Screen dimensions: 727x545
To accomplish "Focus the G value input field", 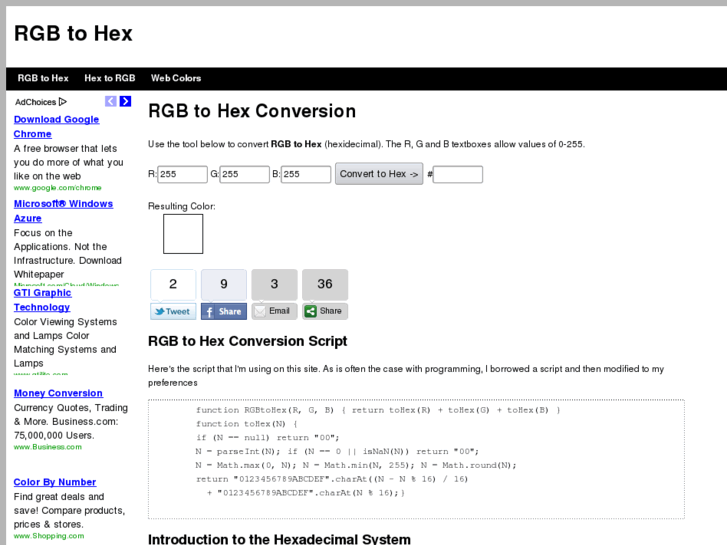I will coord(244,174).
